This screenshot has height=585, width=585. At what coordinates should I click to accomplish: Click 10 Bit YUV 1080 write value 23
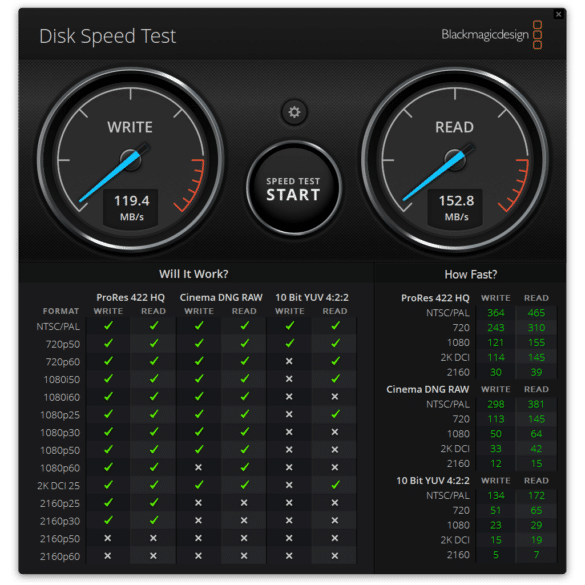[x=496, y=525]
